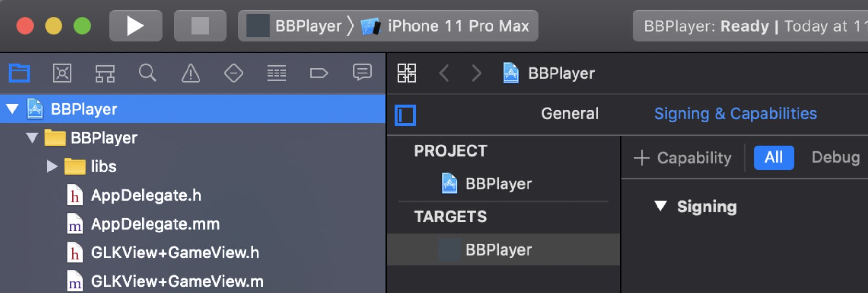Open the Report navigator speech bubble
The image size is (868, 293).
click(362, 73)
